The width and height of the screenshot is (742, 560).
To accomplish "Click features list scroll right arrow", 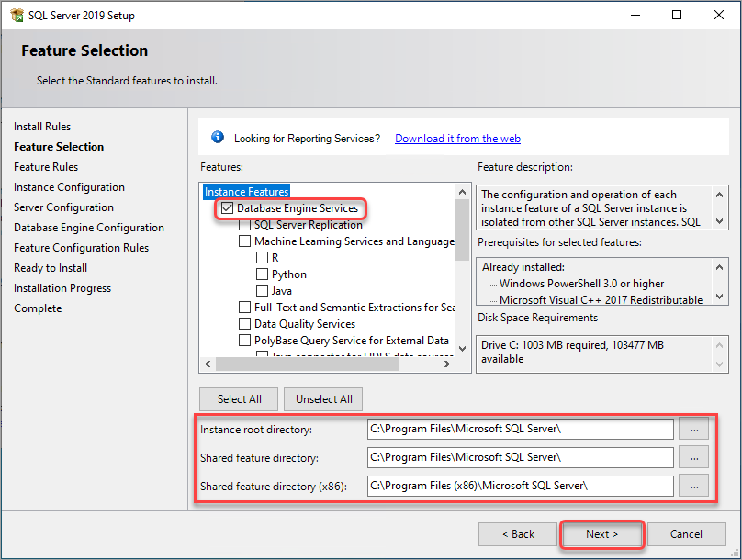I will click(447, 364).
